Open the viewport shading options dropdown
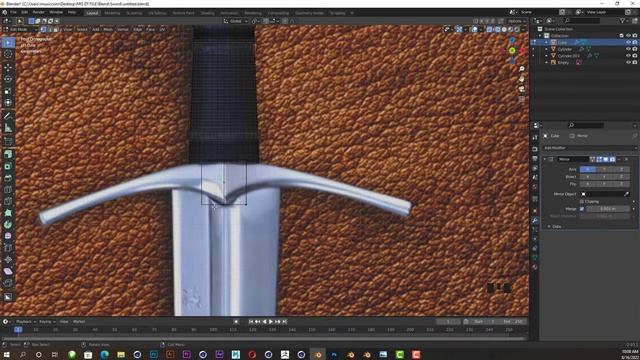This screenshot has height=360, width=640. (524, 29)
